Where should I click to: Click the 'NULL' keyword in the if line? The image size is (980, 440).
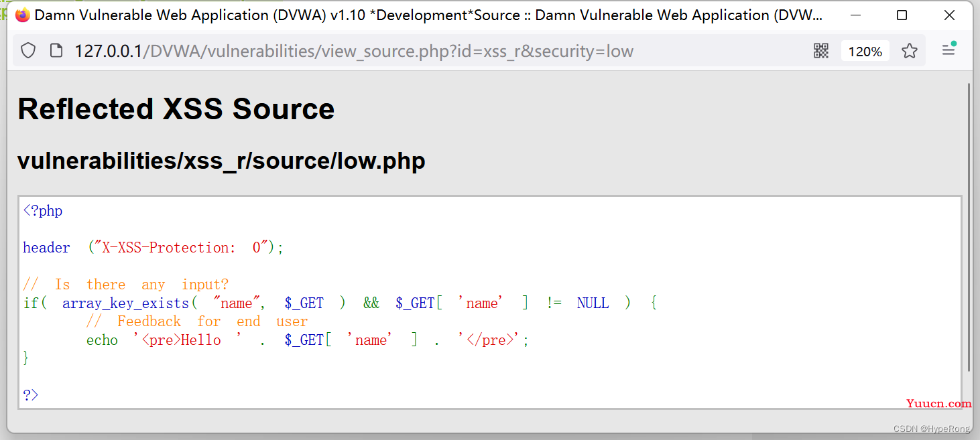[x=593, y=303]
